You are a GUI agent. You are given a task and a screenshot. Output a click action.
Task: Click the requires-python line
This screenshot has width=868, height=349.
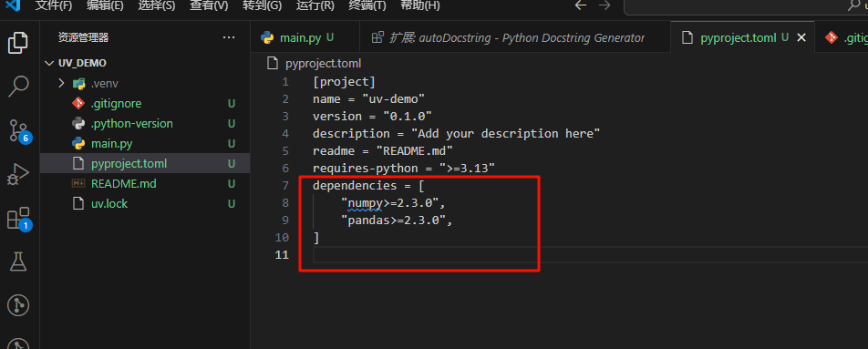tap(404, 168)
